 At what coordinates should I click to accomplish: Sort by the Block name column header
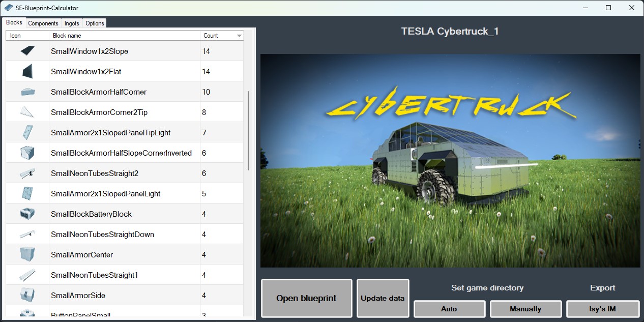(x=125, y=36)
